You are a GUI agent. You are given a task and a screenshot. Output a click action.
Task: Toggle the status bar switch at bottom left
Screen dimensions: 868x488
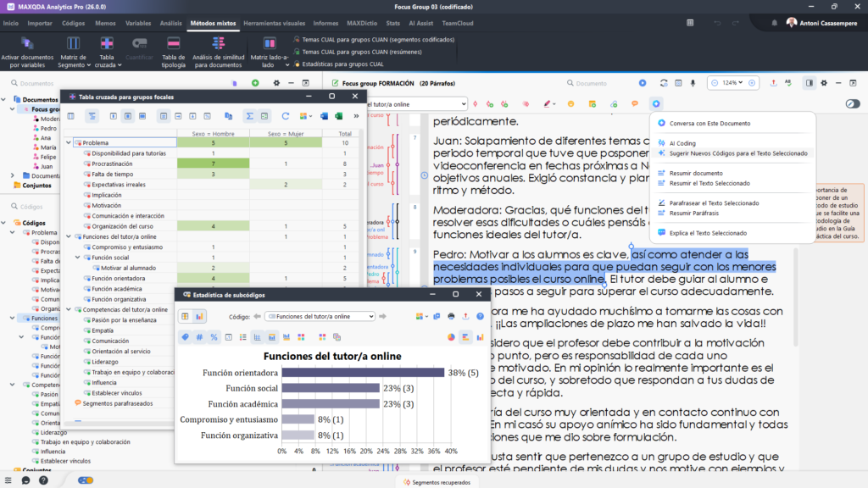tap(86, 480)
